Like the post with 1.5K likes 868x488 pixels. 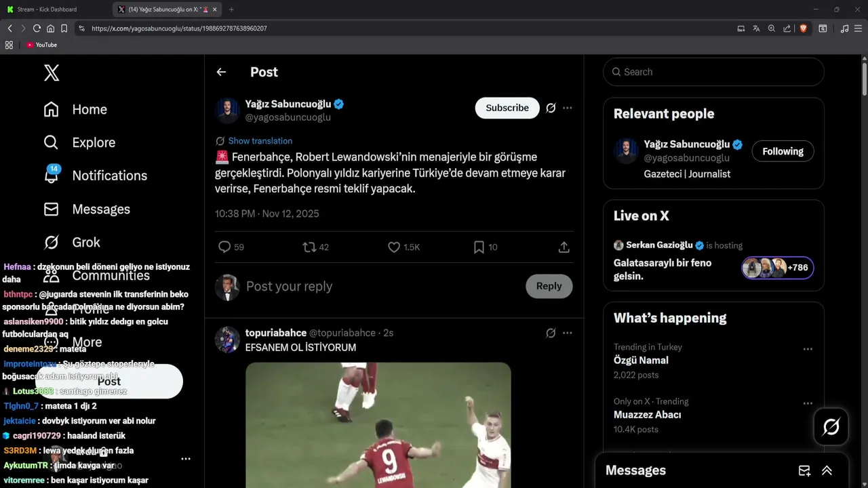(403, 247)
